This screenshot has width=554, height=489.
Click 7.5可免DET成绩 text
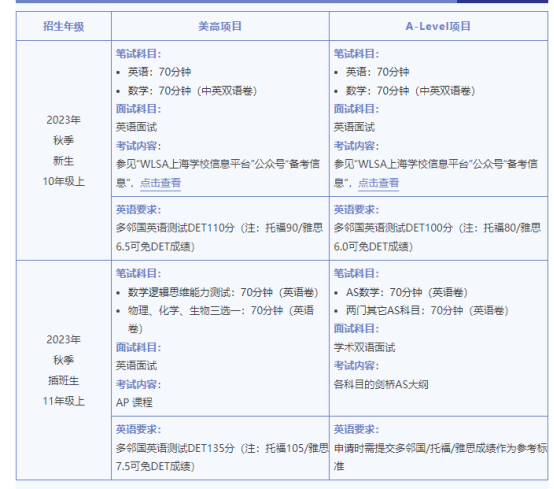click(x=155, y=466)
